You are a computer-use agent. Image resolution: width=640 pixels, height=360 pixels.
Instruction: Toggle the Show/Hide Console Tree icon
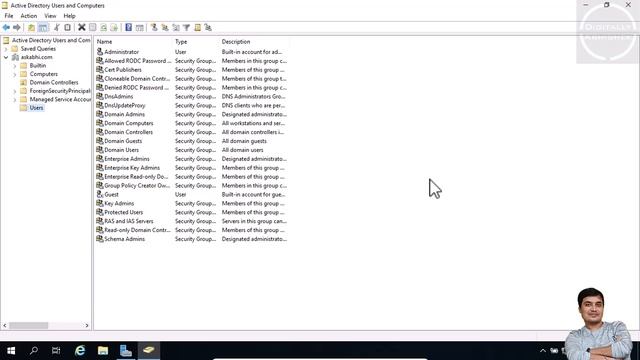[x=43, y=27]
